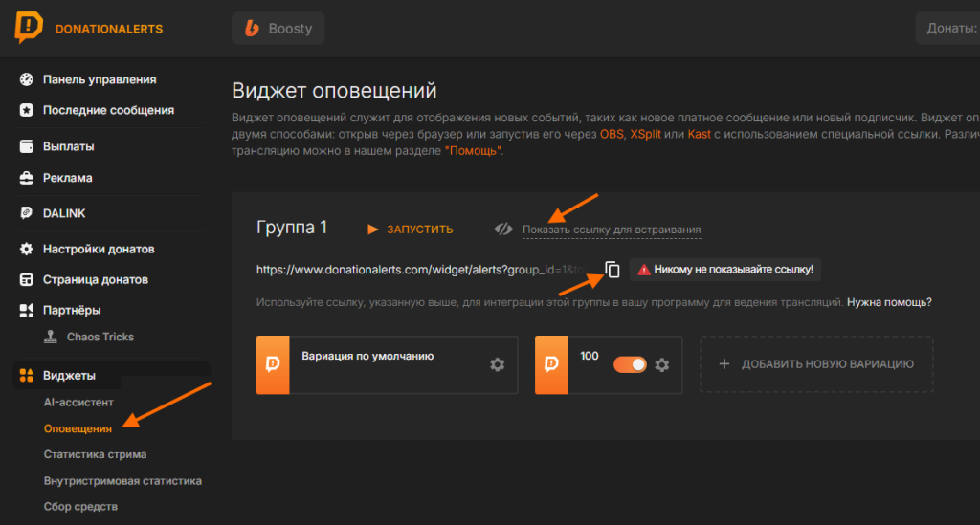Select Chaos Tricks partner entry
This screenshot has width=980, height=525.
pos(100,337)
